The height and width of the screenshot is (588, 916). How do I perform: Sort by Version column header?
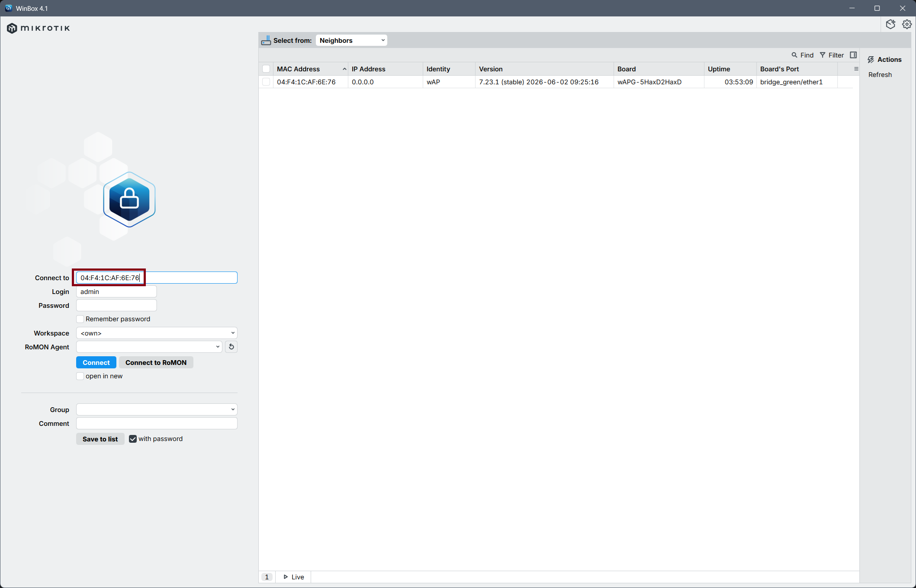pyautogui.click(x=544, y=69)
